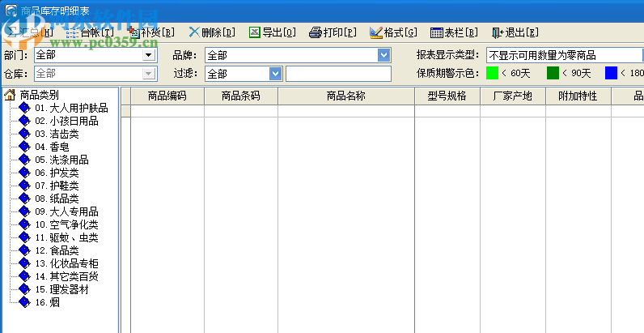The height and width of the screenshot is (333, 644).
Task: Click the 商品编码 column header
Action: pos(167,96)
